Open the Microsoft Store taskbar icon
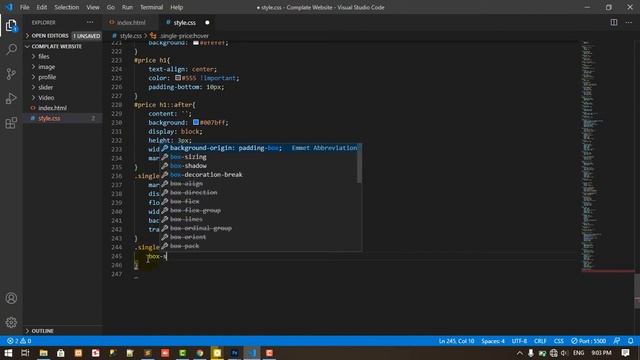 60,353
